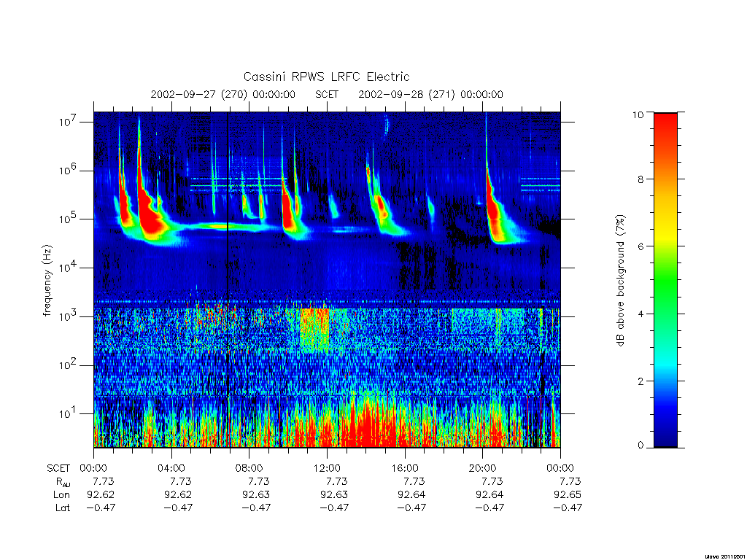The image size is (747, 560).
Task: Click colorbar tick label 6
Action: coord(640,246)
